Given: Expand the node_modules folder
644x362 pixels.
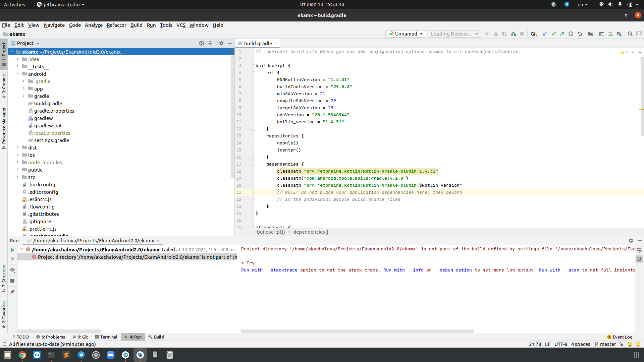Looking at the screenshot, I should tap(17, 162).
